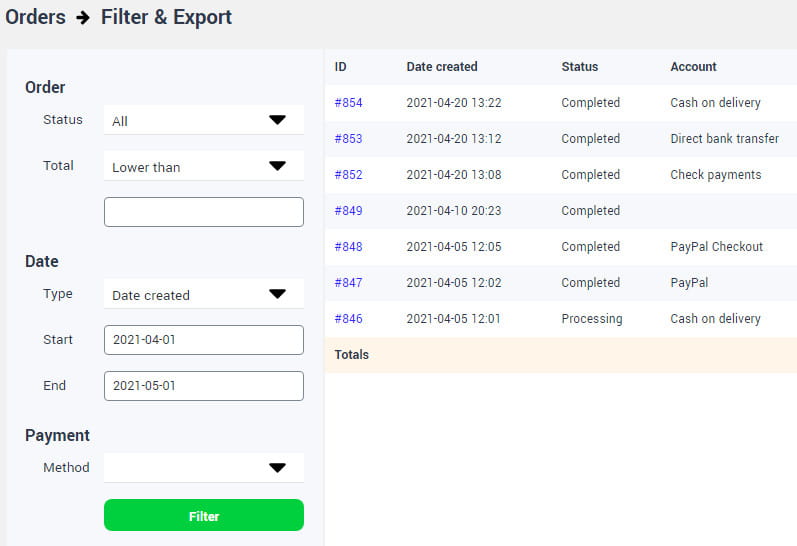
Task: Open order #846
Action: pos(348,319)
